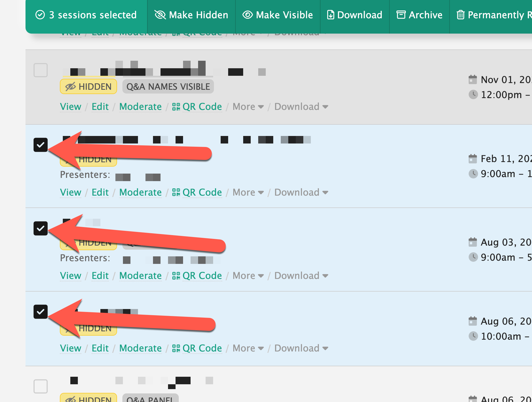The image size is (532, 402).
Task: Expand the More dropdown in the Nov 01 session
Action: point(248,107)
